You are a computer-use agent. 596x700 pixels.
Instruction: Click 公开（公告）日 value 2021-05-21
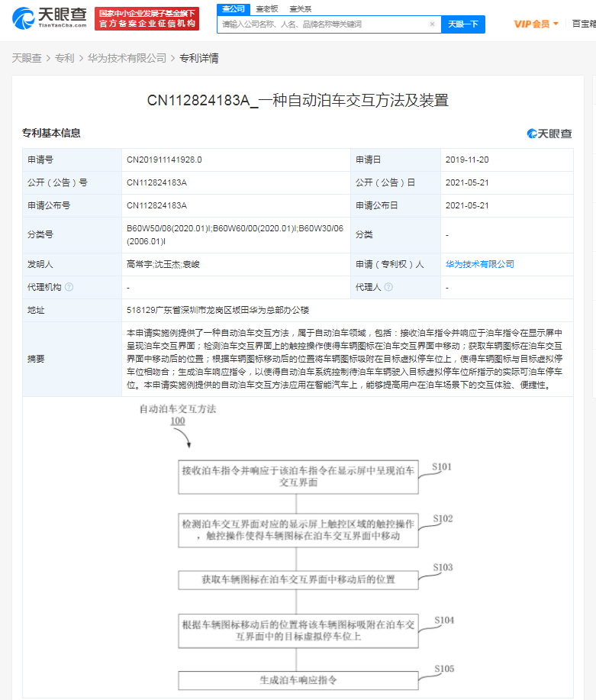[467, 182]
